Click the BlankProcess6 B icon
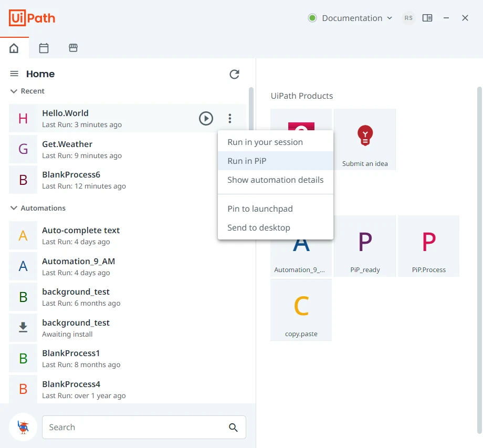The image size is (483, 448). pos(23,180)
